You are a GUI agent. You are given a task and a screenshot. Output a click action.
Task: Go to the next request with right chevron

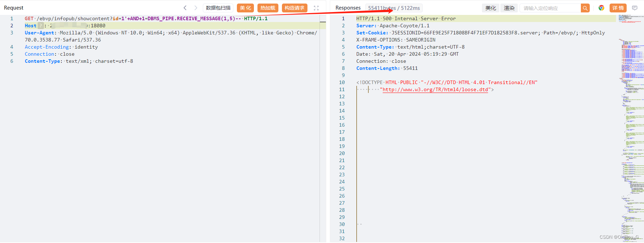tap(195, 8)
